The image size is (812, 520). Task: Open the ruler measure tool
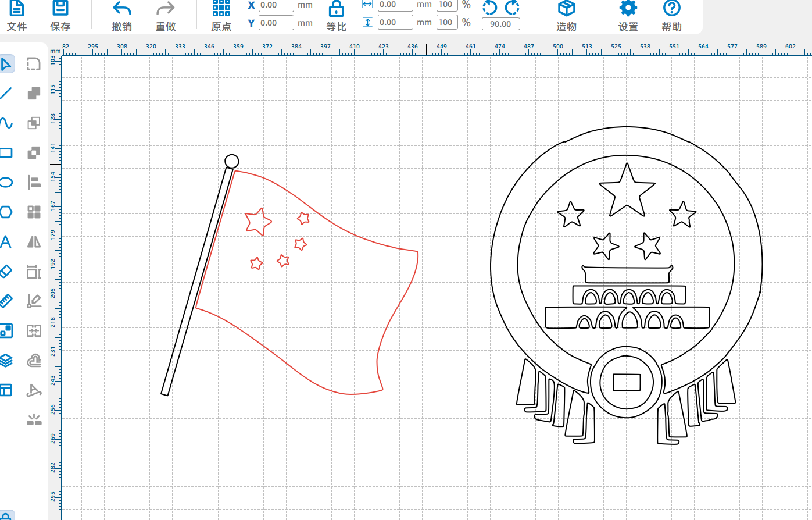[6, 301]
